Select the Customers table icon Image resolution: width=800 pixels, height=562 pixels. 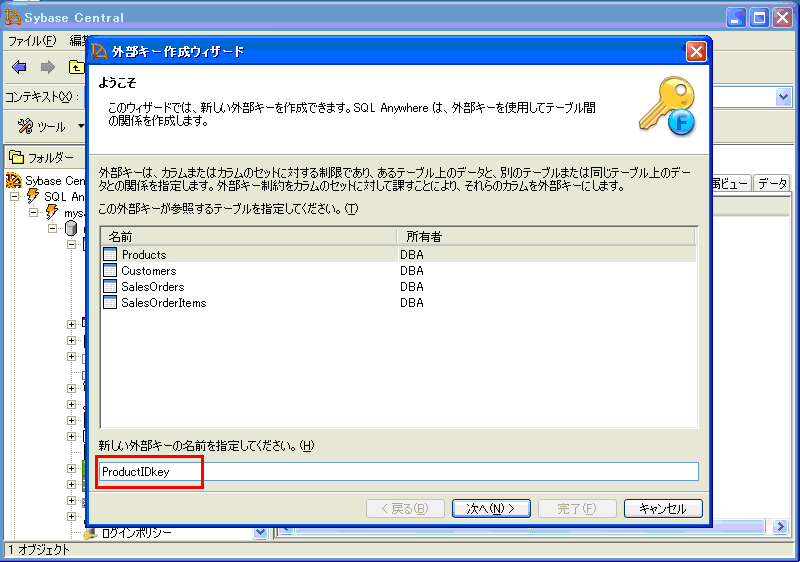[110, 271]
